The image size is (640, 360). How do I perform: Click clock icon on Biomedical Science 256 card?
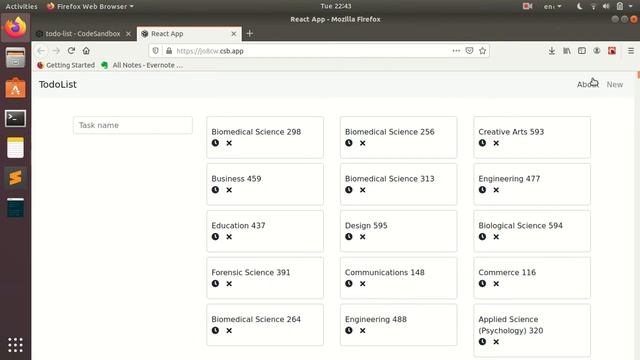pos(349,143)
